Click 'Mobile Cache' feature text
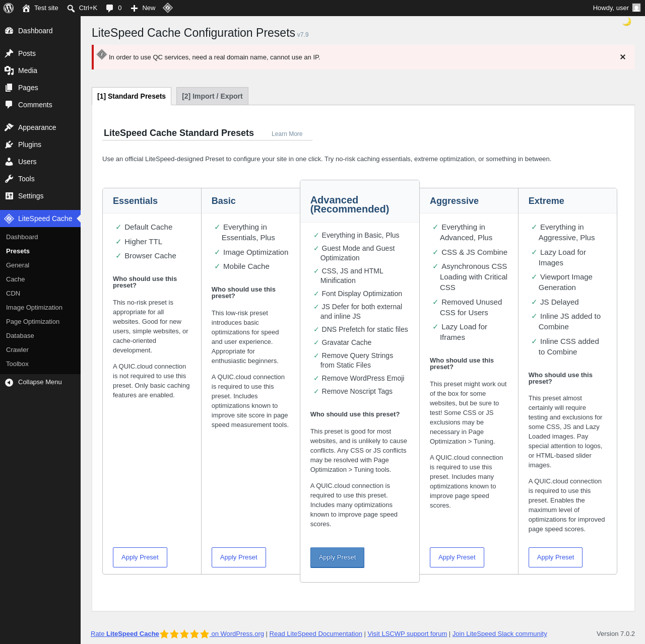 tap(246, 266)
